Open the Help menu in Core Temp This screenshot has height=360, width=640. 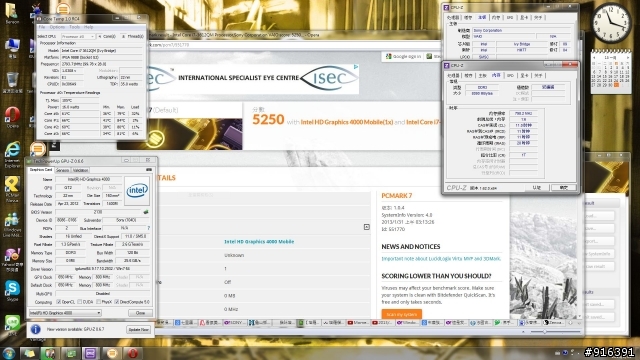coord(89,27)
